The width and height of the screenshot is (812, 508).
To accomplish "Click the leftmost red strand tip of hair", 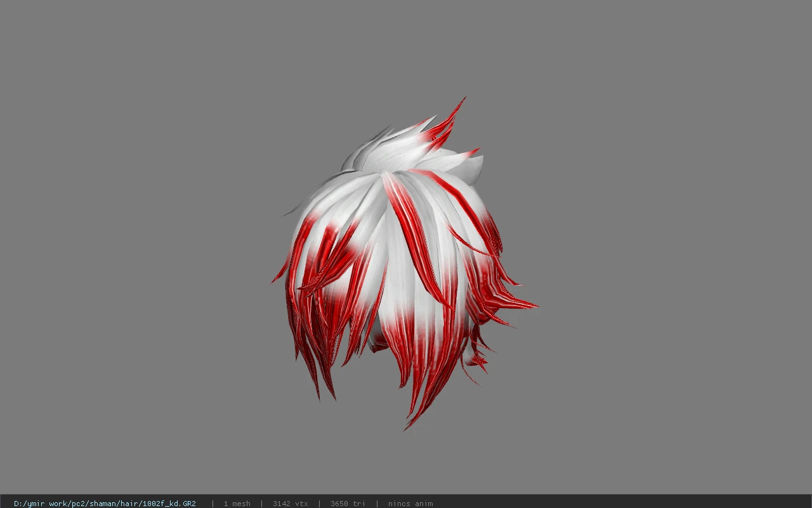I will pyautogui.click(x=274, y=280).
